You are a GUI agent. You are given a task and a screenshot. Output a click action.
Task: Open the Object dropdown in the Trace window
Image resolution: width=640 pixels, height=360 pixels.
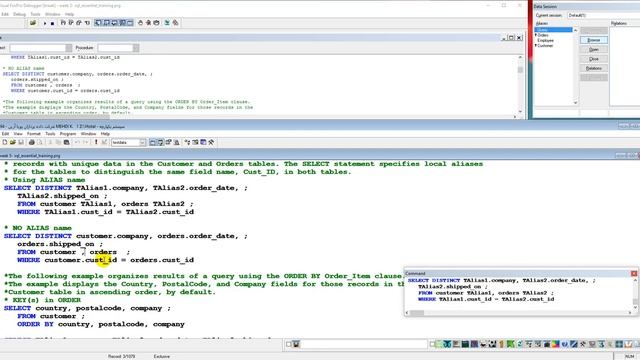click(68, 48)
